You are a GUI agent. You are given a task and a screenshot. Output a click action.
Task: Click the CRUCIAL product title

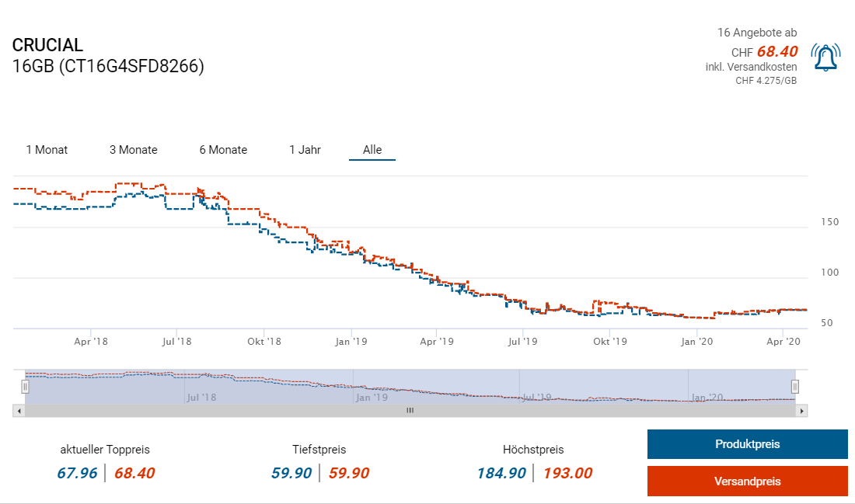pyautogui.click(x=47, y=45)
